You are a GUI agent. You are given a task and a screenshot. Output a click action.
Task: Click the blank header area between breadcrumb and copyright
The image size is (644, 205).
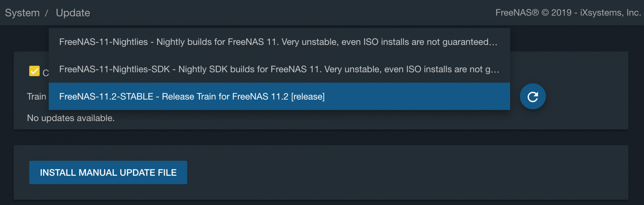point(292,13)
